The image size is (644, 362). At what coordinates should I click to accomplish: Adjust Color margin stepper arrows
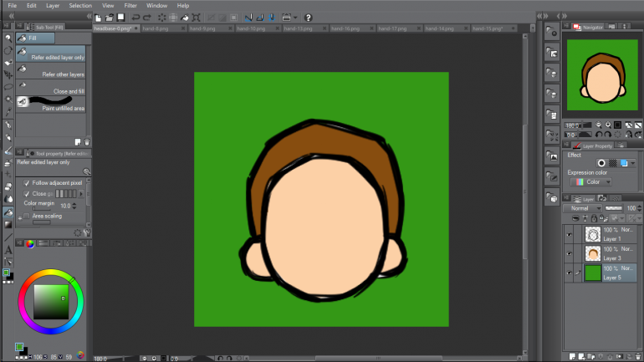[74, 206]
